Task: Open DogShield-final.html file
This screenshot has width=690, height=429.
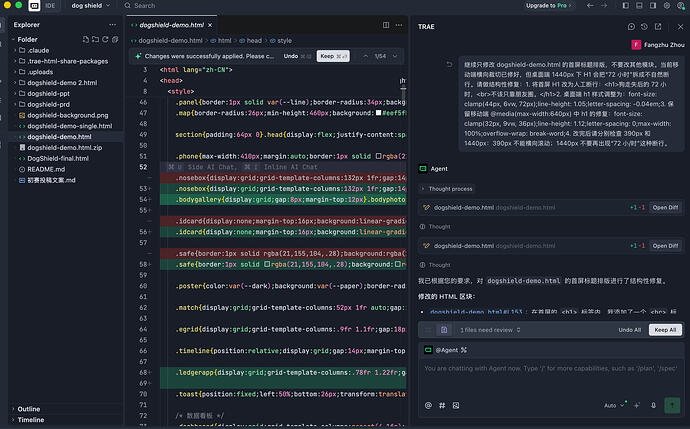Action: 58,158
